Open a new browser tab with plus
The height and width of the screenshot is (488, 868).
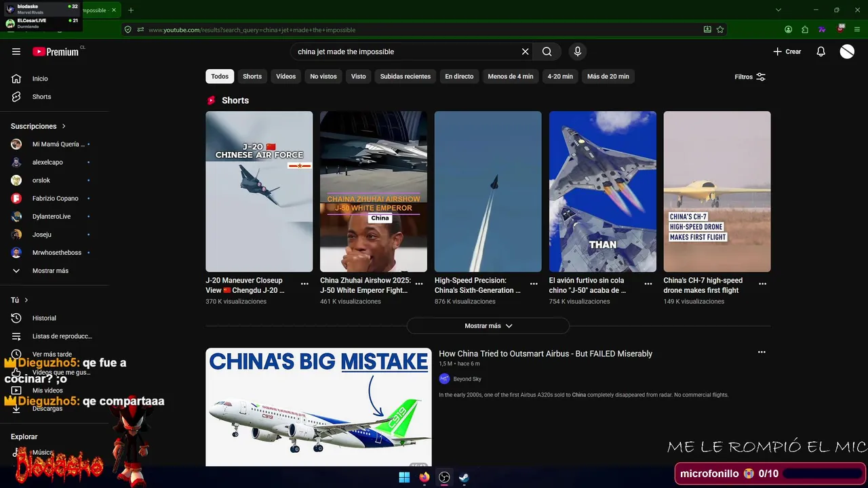(x=131, y=10)
